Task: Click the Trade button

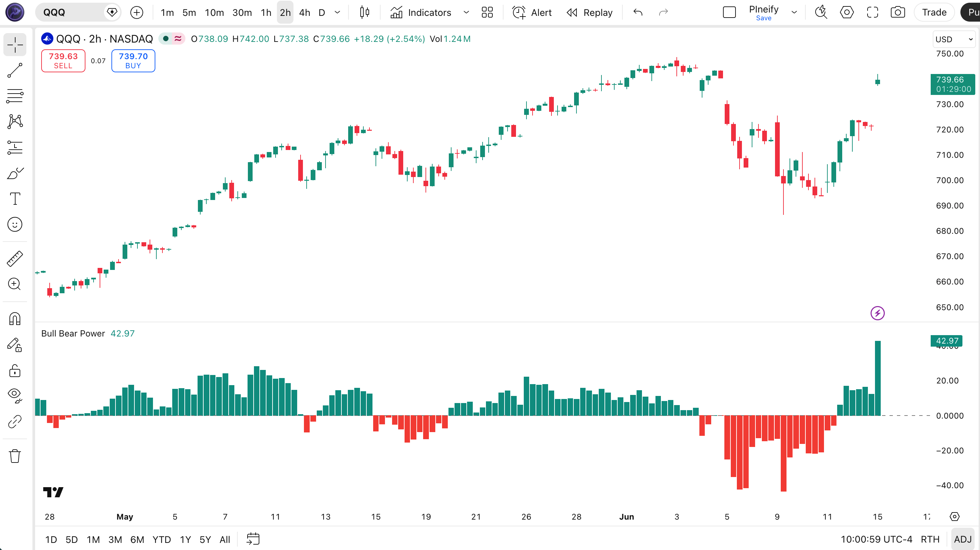Action: coord(934,12)
